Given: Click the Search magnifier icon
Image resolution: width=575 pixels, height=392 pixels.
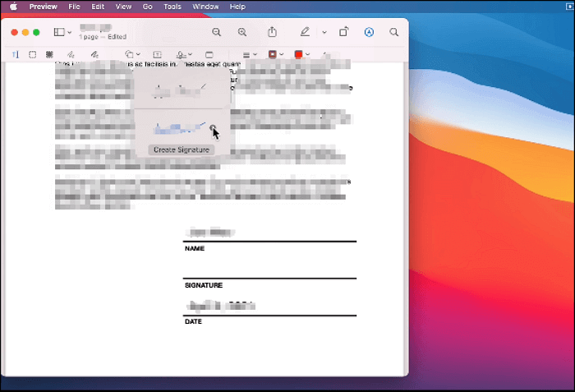Looking at the screenshot, I should click(x=394, y=32).
